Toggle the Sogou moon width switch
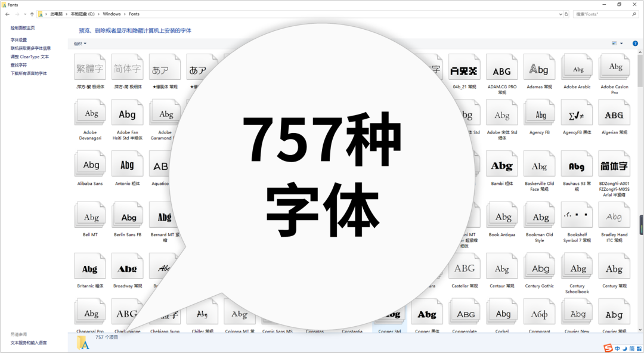 625,348
